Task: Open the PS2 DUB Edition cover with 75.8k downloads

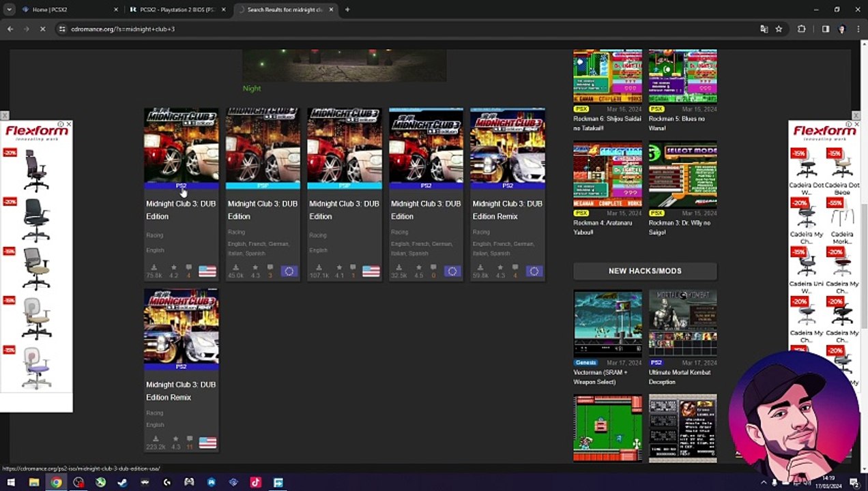Action: pos(181,147)
